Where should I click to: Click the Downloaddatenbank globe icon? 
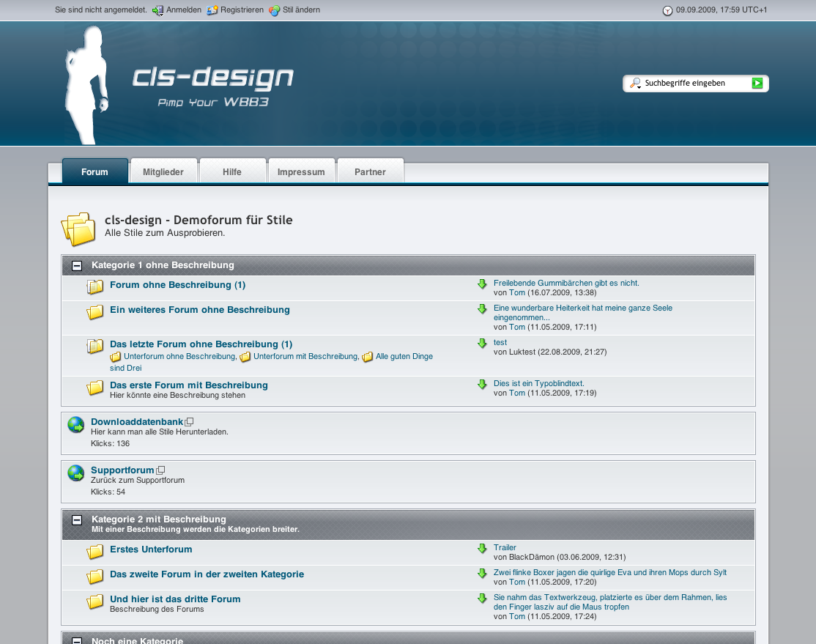76,425
